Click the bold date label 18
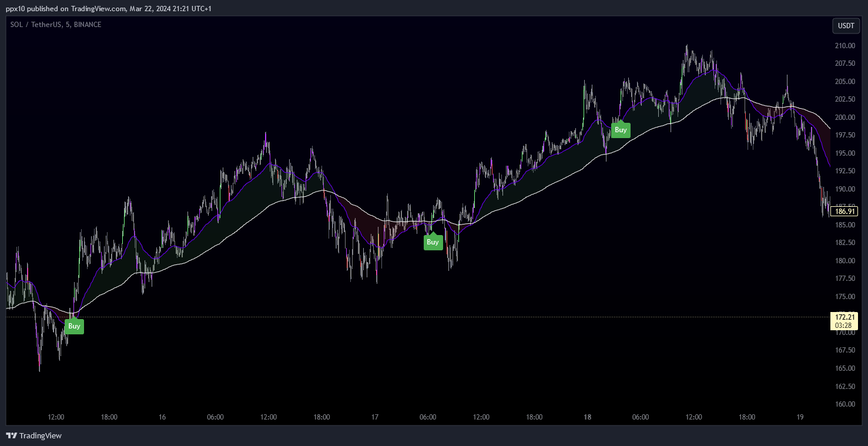The width and height of the screenshot is (868, 446). point(587,417)
